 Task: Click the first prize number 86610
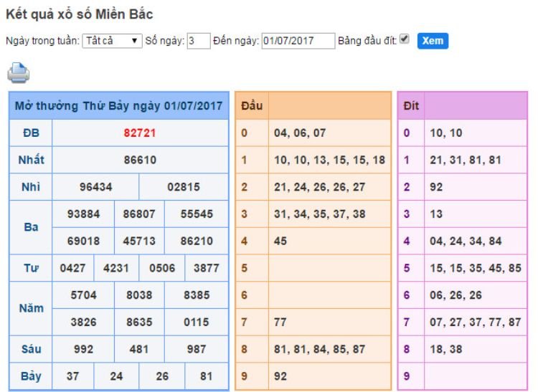tap(140, 160)
